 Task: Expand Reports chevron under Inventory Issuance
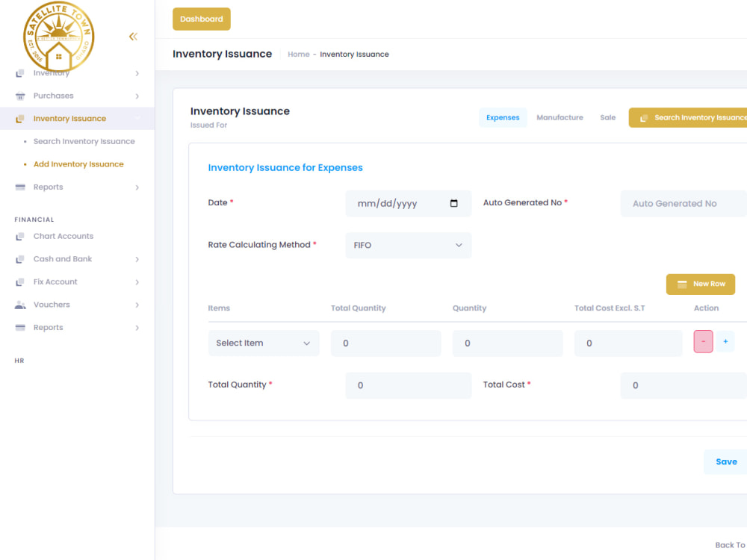coord(137,187)
